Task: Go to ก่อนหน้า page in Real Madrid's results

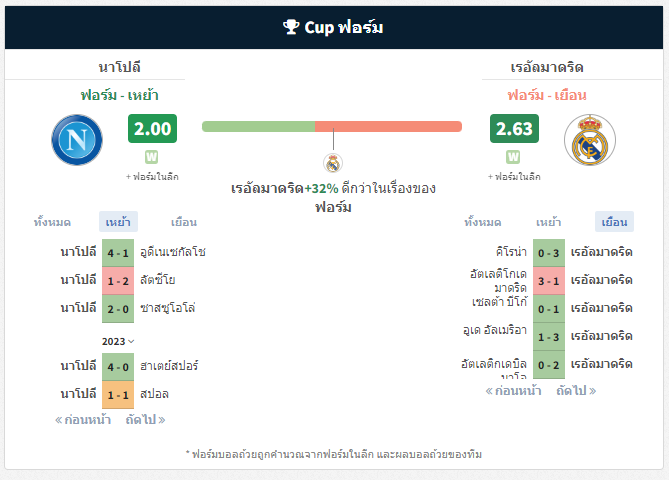Action: tap(513, 391)
